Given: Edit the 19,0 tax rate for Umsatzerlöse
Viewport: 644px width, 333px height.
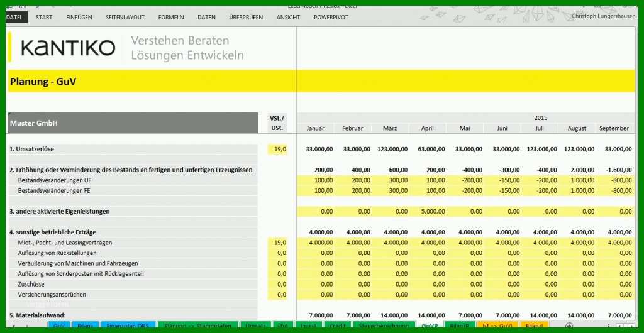Looking at the screenshot, I should (x=277, y=150).
